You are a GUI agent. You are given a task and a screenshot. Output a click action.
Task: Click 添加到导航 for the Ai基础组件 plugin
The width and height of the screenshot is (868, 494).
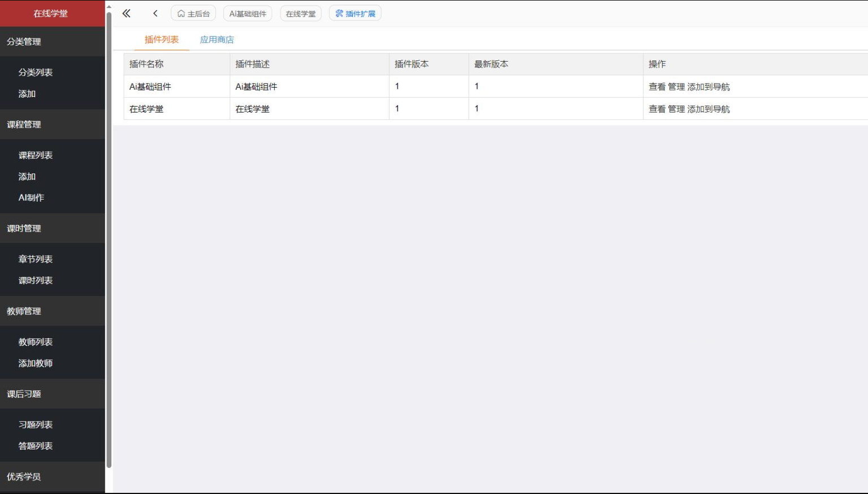pyautogui.click(x=709, y=86)
